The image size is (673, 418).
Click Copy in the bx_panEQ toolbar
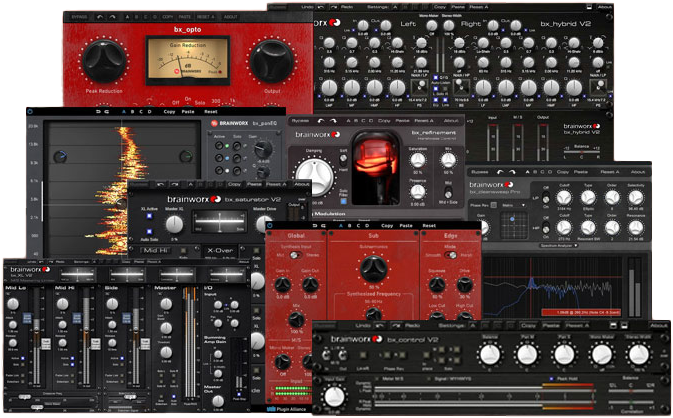pos(169,112)
